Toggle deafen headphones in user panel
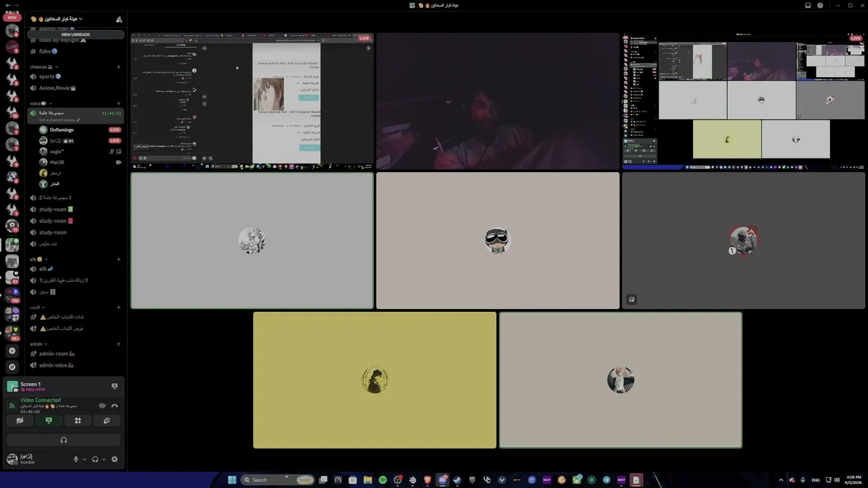868x488 pixels. (95, 459)
